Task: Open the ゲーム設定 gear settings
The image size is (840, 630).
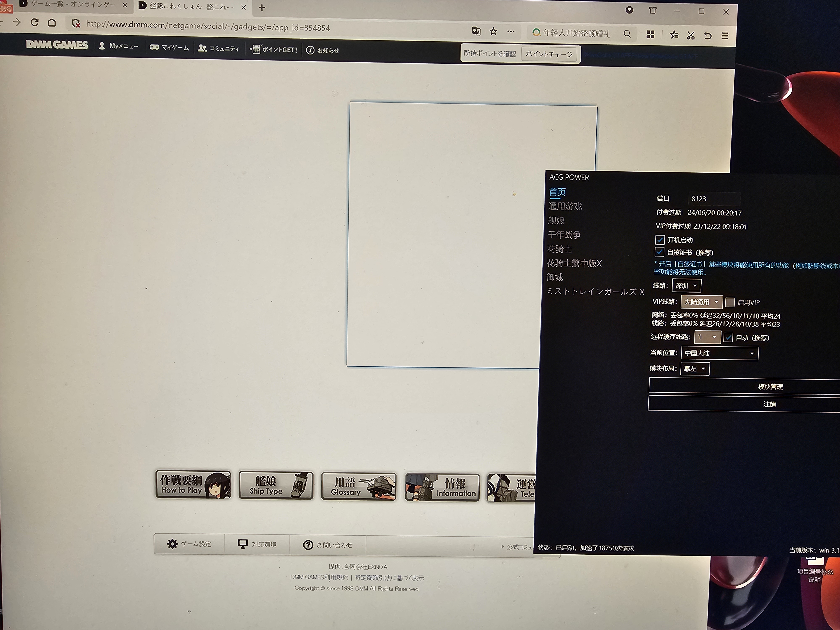Action: pos(189,544)
